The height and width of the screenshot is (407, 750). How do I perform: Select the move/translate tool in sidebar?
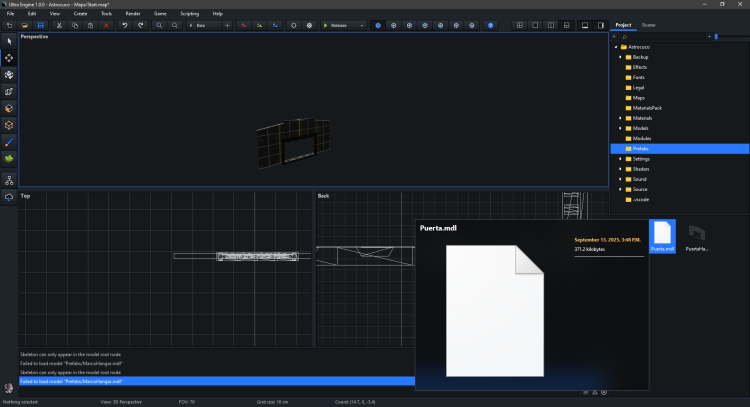(9, 58)
